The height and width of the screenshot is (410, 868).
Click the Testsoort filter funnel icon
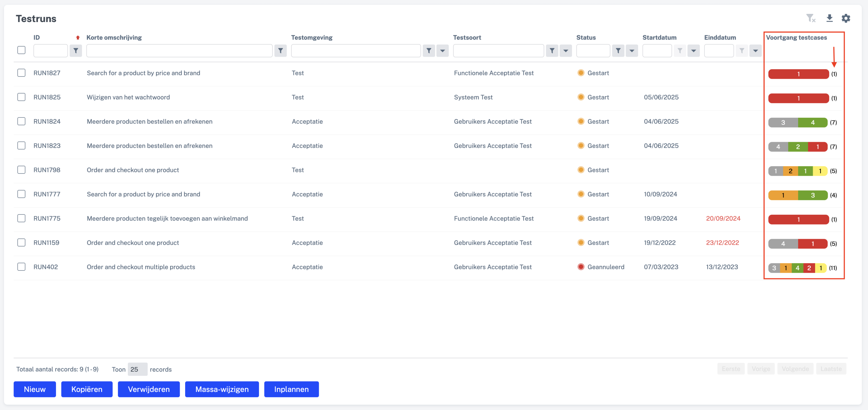pos(552,51)
